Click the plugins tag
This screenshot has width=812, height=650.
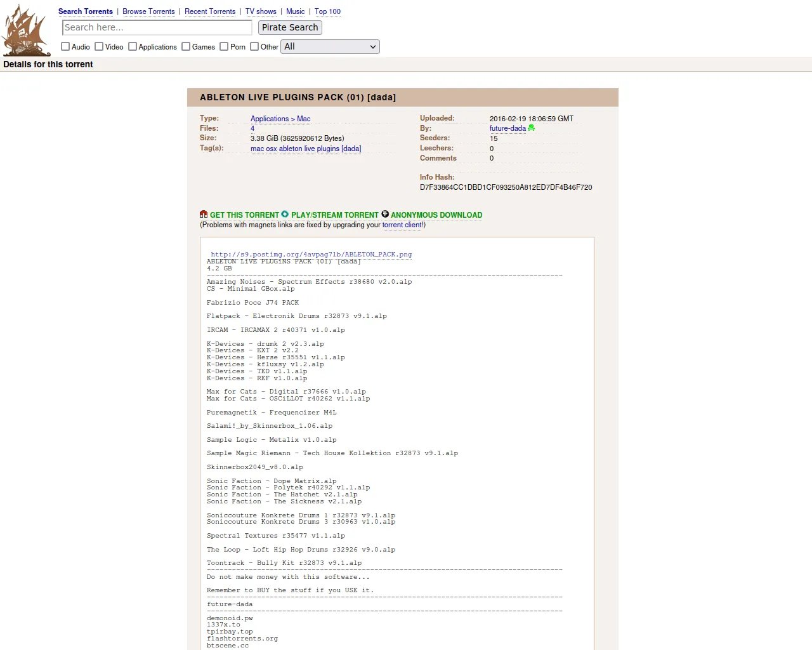tap(328, 149)
